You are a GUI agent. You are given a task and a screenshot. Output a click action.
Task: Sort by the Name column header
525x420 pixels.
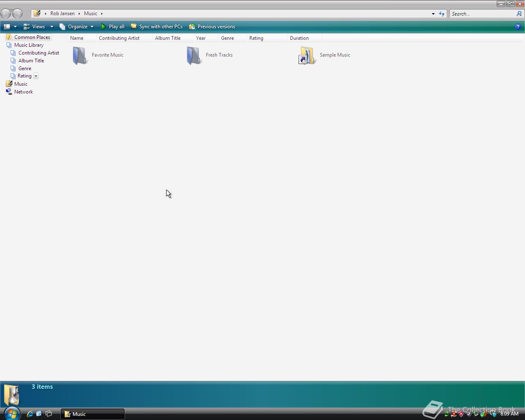tap(82, 38)
